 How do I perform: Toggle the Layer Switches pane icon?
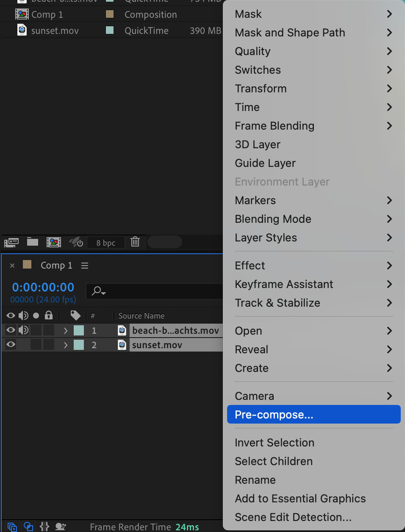click(x=12, y=526)
